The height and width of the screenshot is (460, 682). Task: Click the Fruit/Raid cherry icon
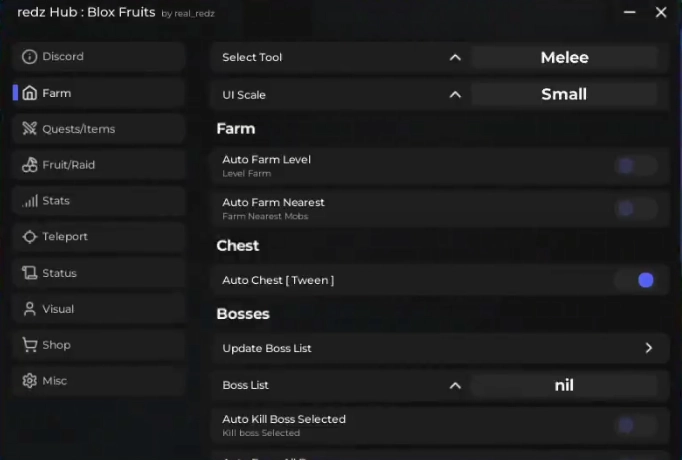coord(29,165)
